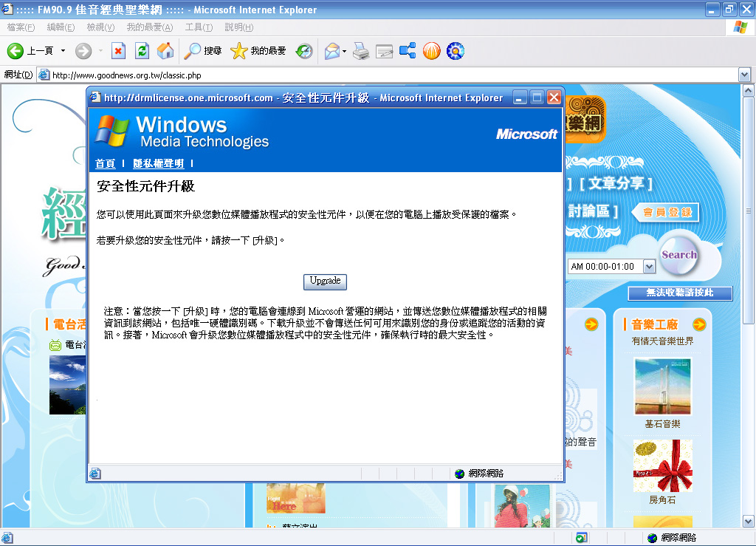Click the blue circular gear toolbar icon
The width and height of the screenshot is (756, 546).
[x=455, y=51]
